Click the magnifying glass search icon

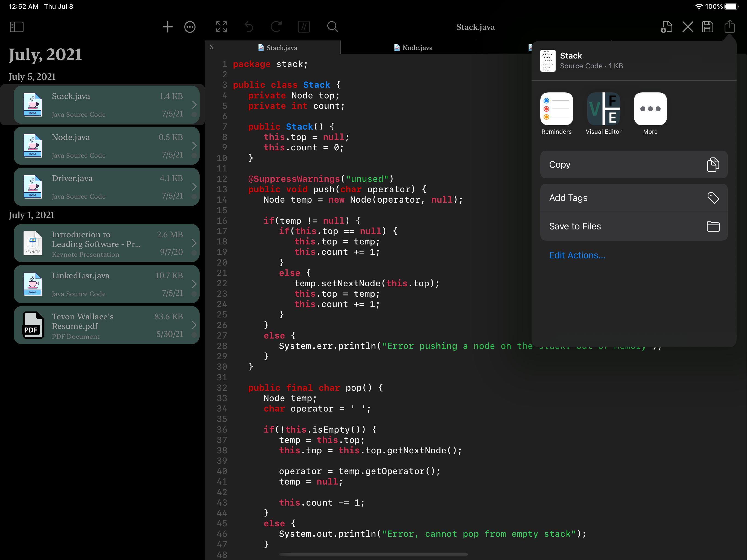(332, 27)
